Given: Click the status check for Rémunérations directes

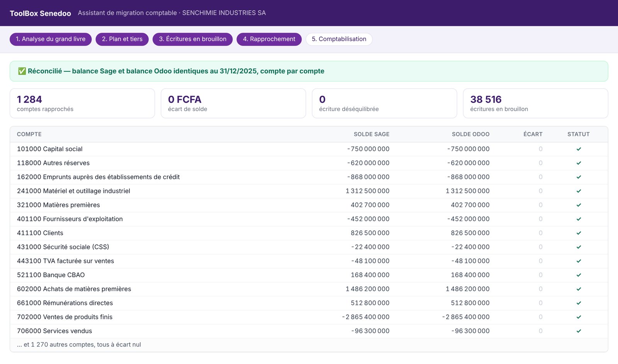Looking at the screenshot, I should point(579,303).
